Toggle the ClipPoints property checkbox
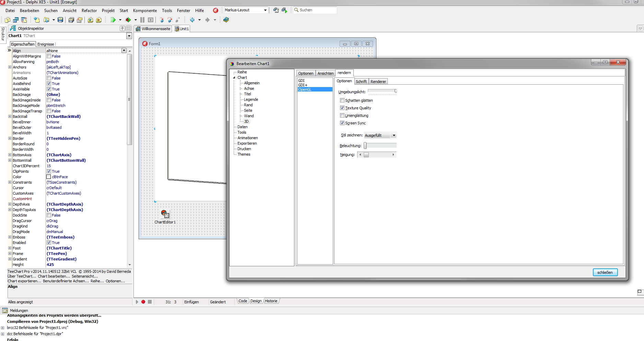This screenshot has width=644, height=341. [x=49, y=171]
